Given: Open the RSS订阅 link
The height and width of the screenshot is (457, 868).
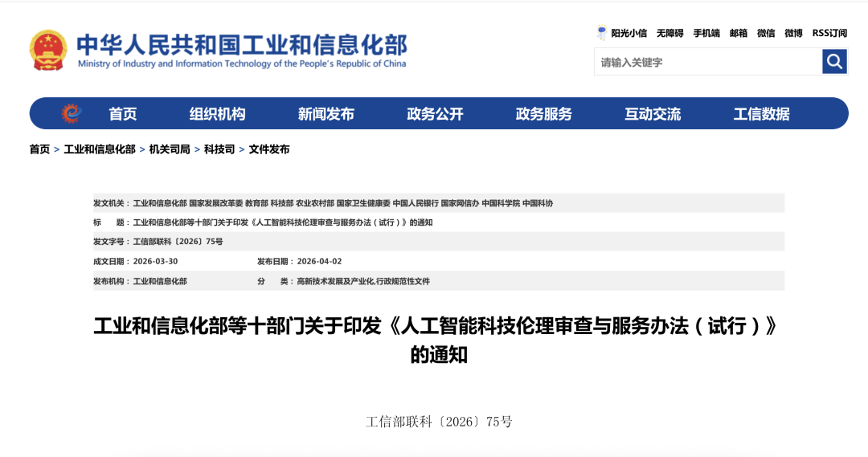Looking at the screenshot, I should point(829,33).
